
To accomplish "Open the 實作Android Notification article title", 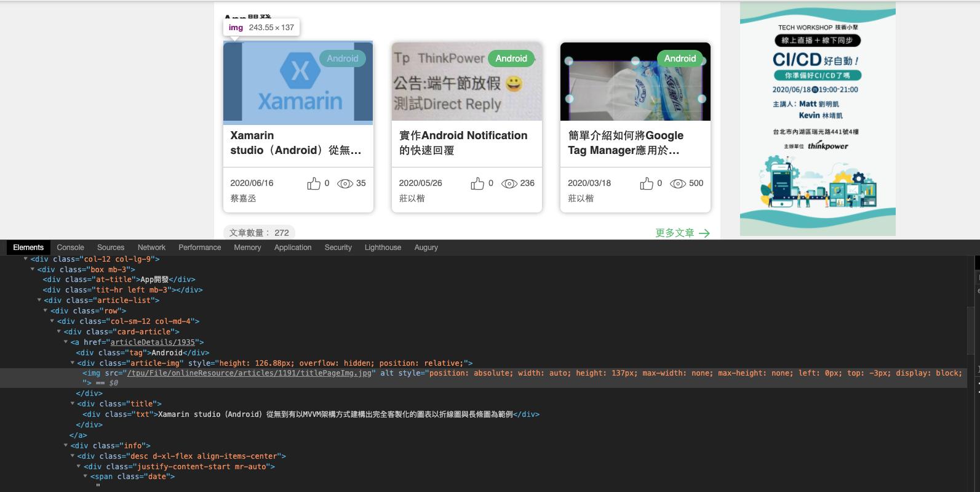I will 463,143.
